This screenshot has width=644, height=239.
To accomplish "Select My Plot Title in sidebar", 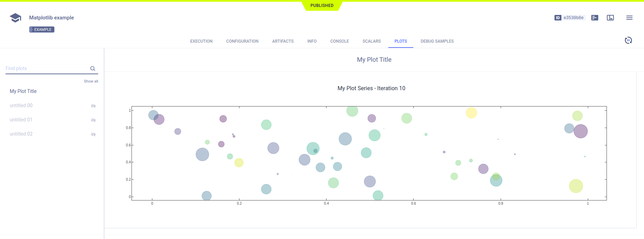I will click(x=23, y=91).
